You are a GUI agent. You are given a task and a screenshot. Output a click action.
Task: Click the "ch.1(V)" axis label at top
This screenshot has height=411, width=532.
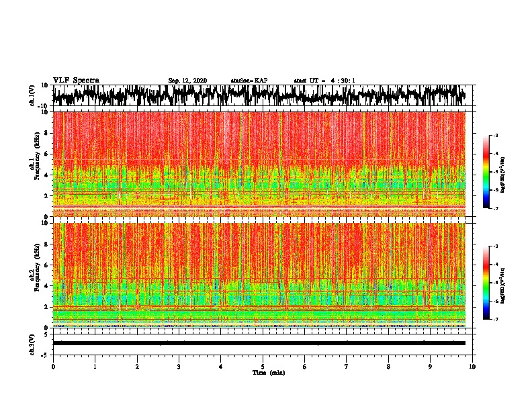click(32, 95)
